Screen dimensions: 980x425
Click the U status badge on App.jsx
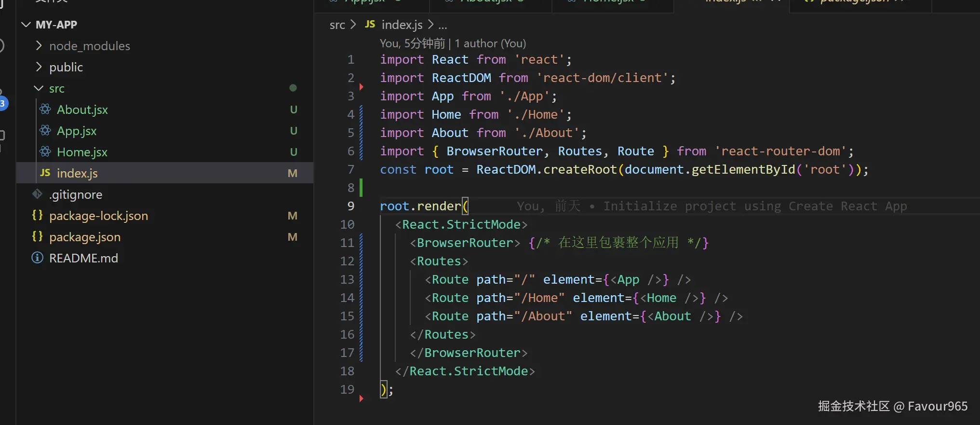[x=293, y=131]
